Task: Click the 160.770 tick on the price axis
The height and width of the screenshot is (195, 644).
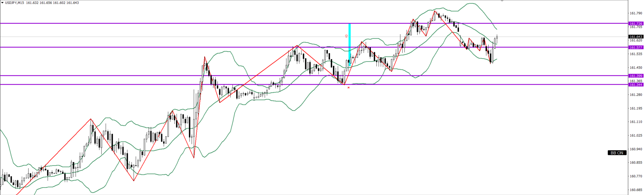Action: (x=636, y=176)
